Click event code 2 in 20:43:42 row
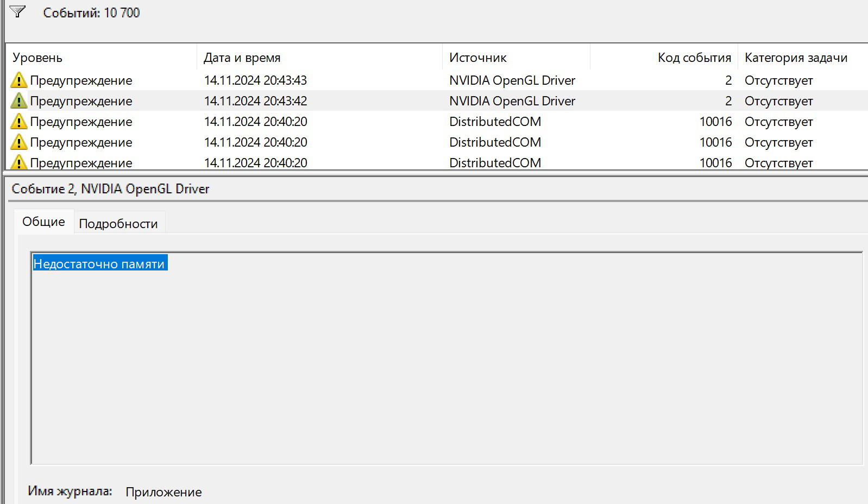The width and height of the screenshot is (868, 504). [x=728, y=101]
